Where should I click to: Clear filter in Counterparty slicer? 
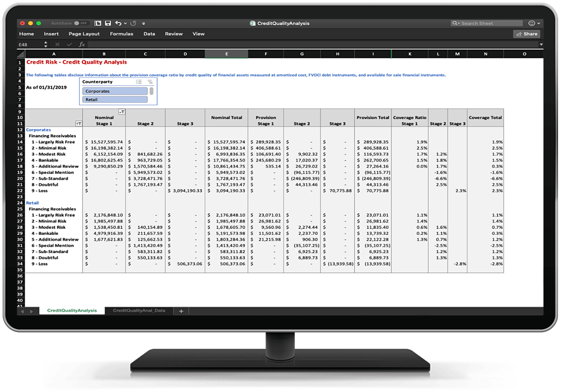150,82
